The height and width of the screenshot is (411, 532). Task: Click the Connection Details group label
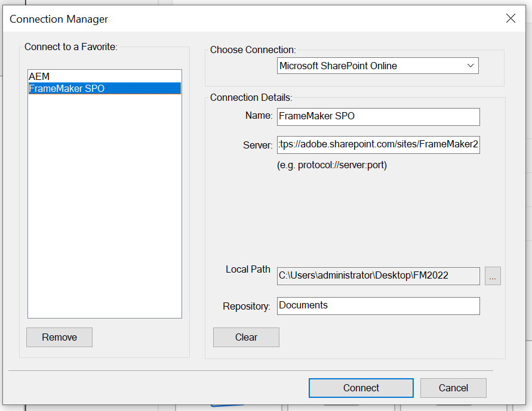pos(251,97)
